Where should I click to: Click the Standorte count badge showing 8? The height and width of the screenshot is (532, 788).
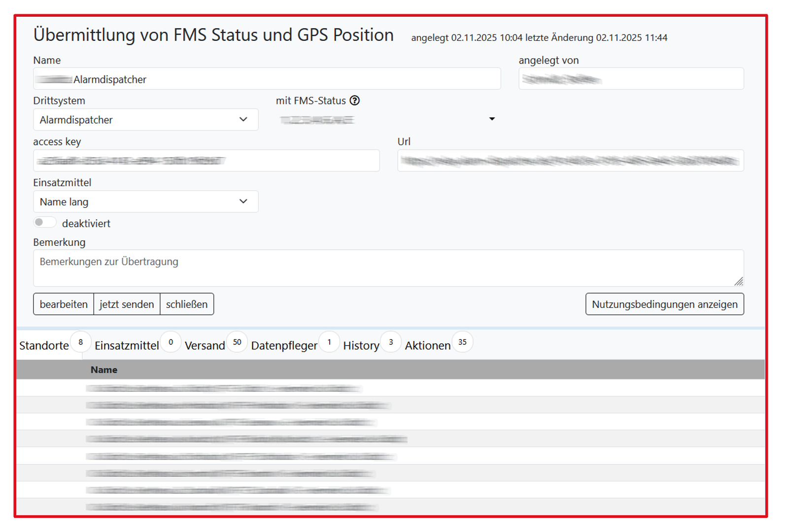point(81,342)
